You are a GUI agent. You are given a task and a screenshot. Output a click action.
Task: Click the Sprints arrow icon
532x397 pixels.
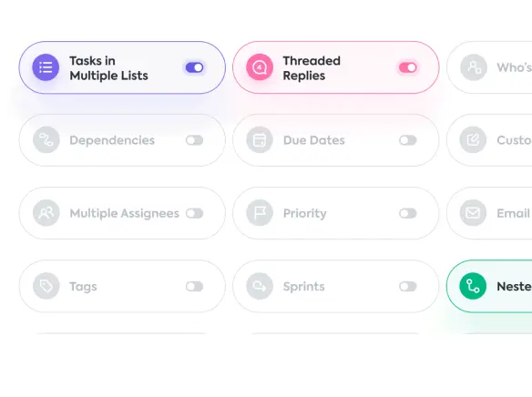(260, 286)
